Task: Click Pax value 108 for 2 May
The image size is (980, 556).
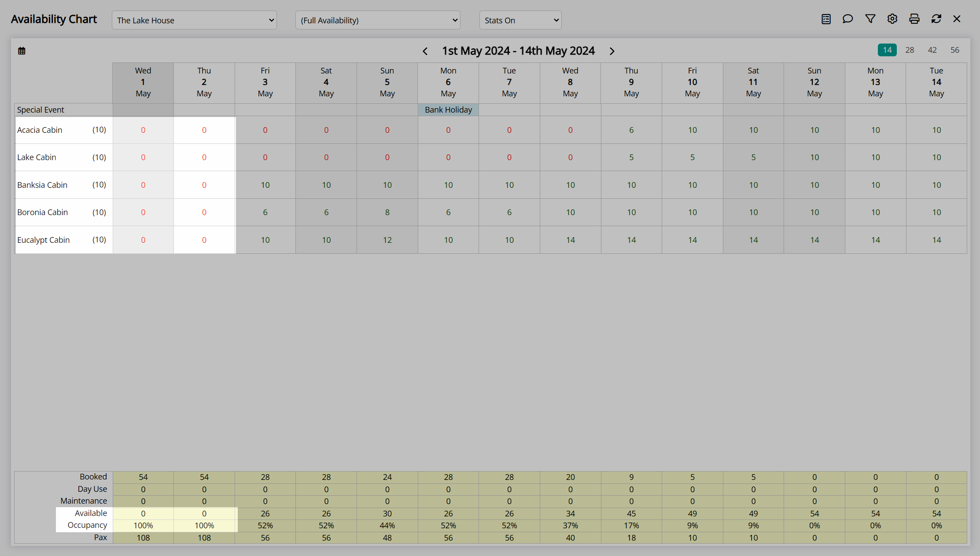Action: click(204, 538)
